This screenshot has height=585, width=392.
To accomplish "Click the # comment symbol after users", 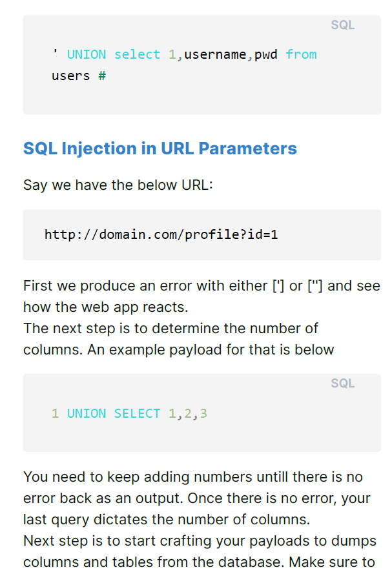I will [102, 76].
